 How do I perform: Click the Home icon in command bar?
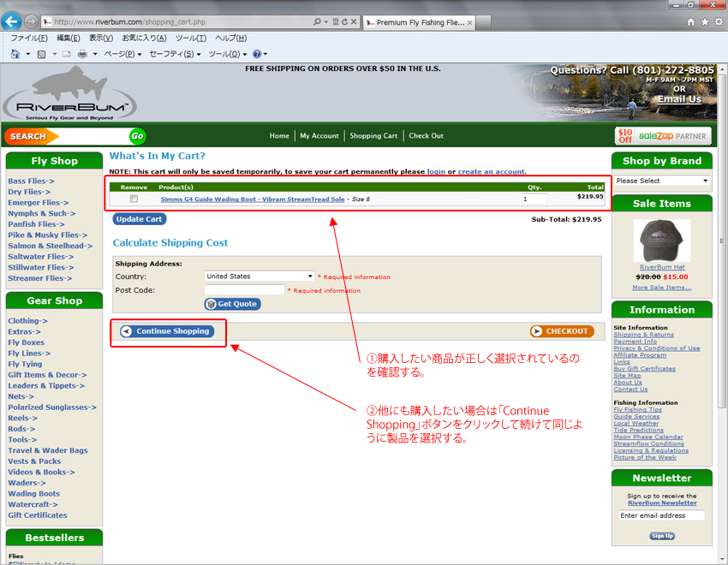coord(15,54)
